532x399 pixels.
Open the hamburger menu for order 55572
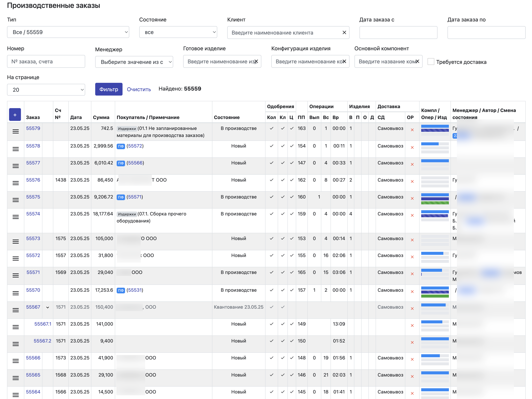[x=16, y=259]
